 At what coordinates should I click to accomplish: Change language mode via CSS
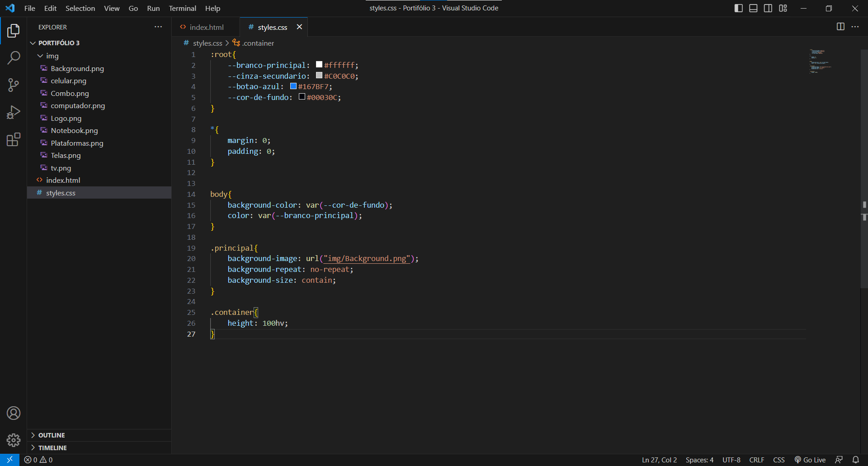point(779,460)
